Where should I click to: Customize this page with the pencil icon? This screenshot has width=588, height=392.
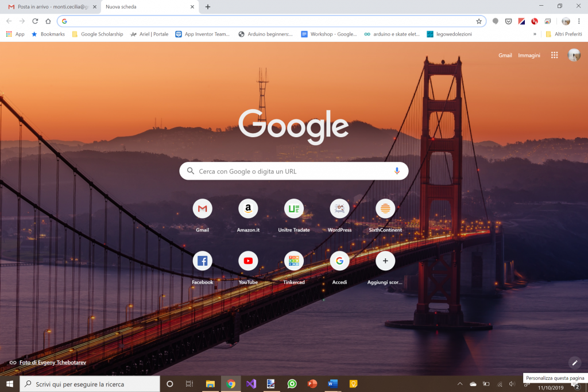click(x=574, y=363)
